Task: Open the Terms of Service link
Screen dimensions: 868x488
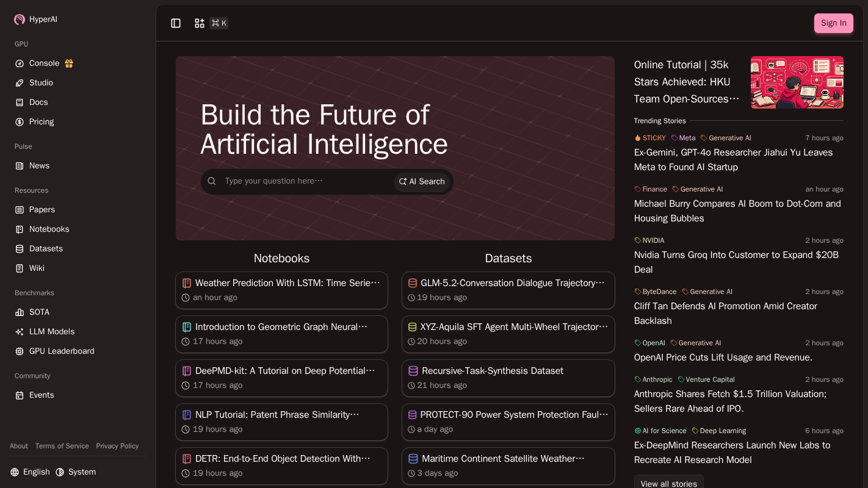Action: 62,446
